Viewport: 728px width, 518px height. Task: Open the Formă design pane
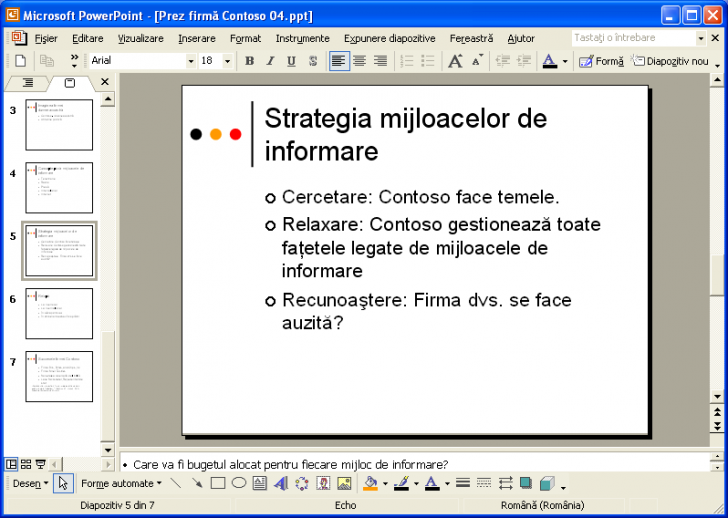pyautogui.click(x=601, y=61)
